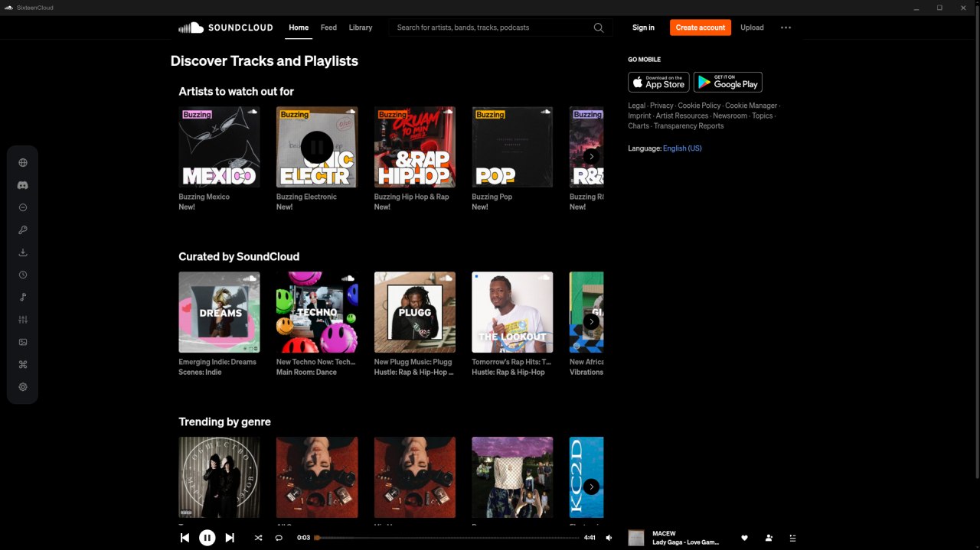Go to the Home tab

point(299,28)
